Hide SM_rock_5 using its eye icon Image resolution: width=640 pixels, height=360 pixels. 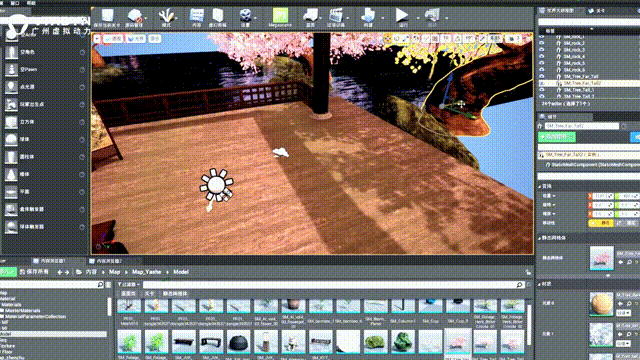pyautogui.click(x=542, y=63)
